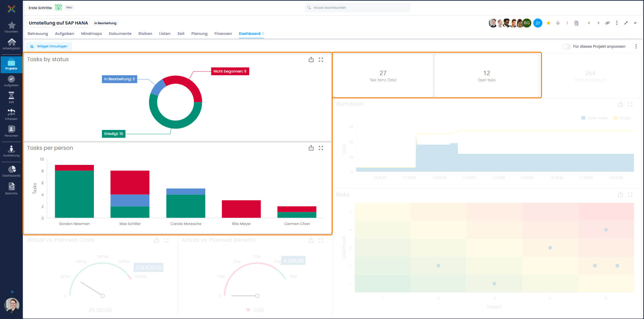Switch to the Planung tab

coord(199,34)
